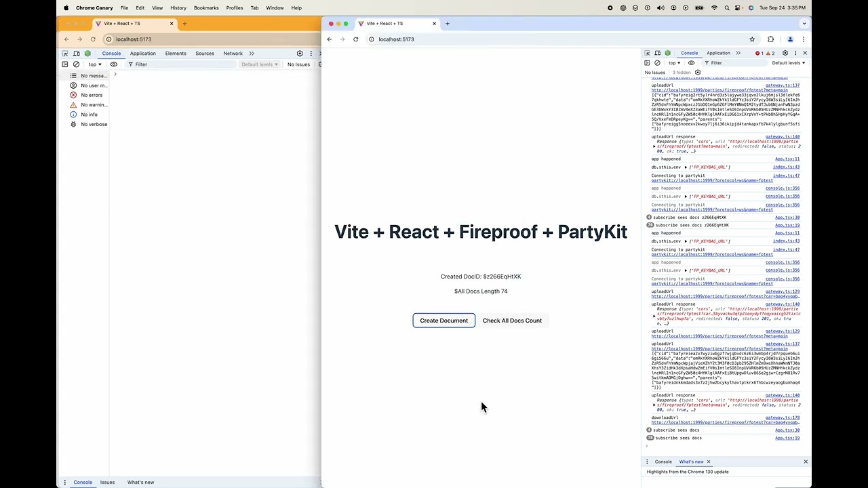Reload the front localhost:5173 page
This screenshot has height=488, width=868.
(355, 39)
